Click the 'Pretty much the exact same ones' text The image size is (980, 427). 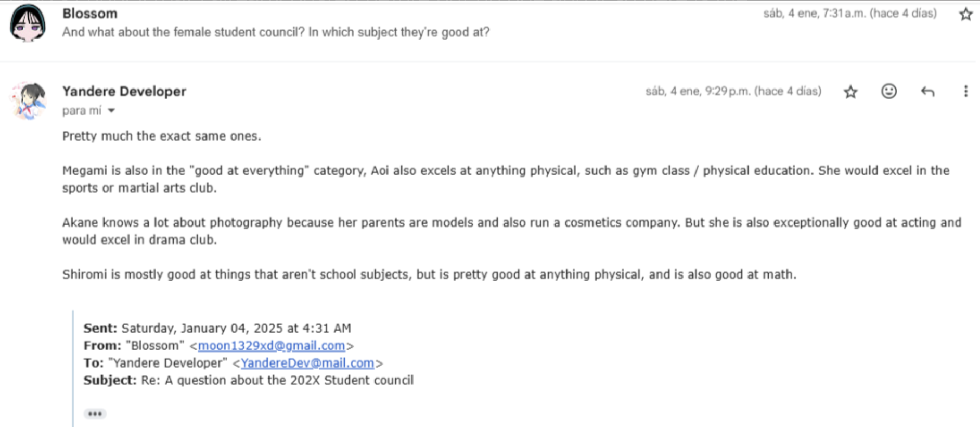161,136
